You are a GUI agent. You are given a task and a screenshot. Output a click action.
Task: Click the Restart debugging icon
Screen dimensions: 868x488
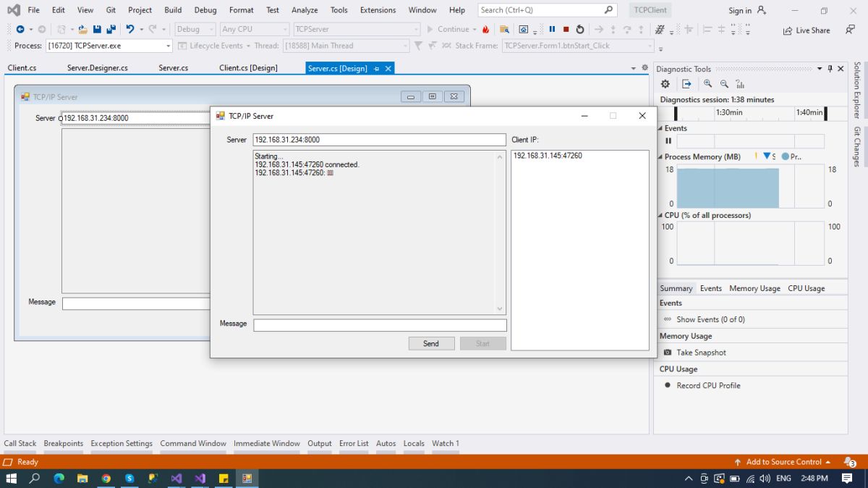[x=579, y=30]
